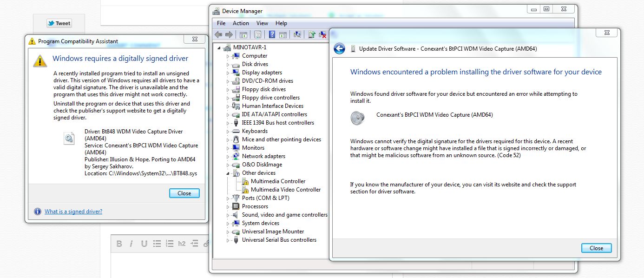Click the Forward arrow in Device Manager toolbar
Image resolution: width=644 pixels, height=278 pixels.
[x=229, y=34]
